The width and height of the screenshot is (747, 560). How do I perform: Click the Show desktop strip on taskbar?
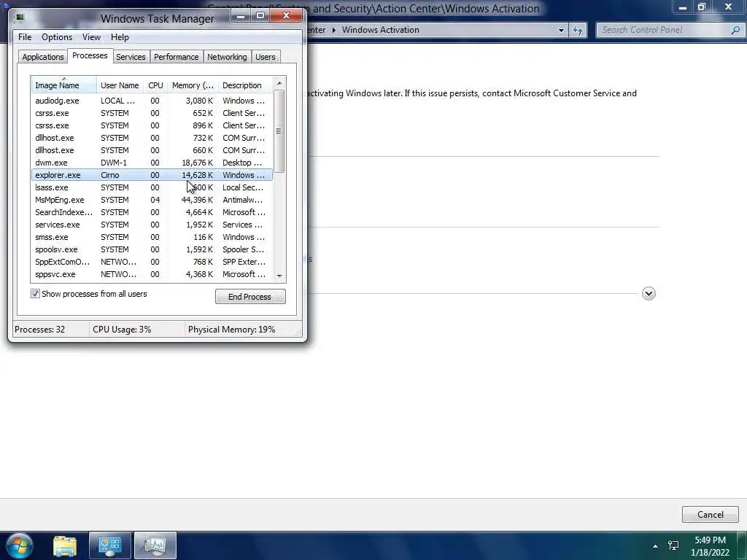click(742, 546)
